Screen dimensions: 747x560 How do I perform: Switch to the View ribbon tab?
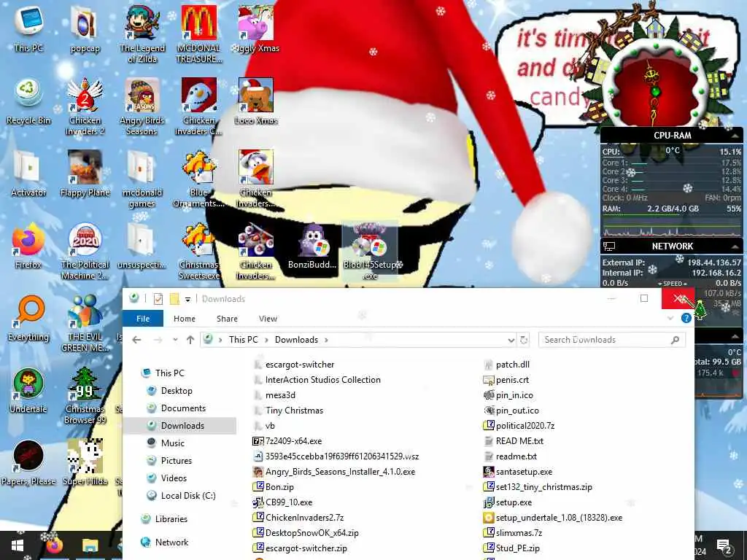268,319
